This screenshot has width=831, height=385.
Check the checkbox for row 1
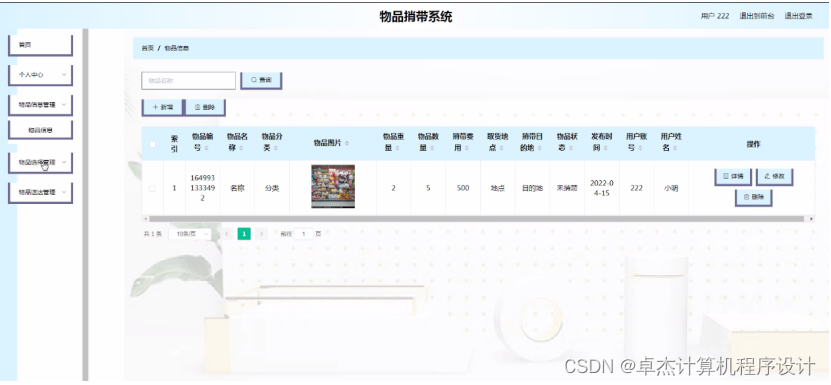tap(153, 188)
